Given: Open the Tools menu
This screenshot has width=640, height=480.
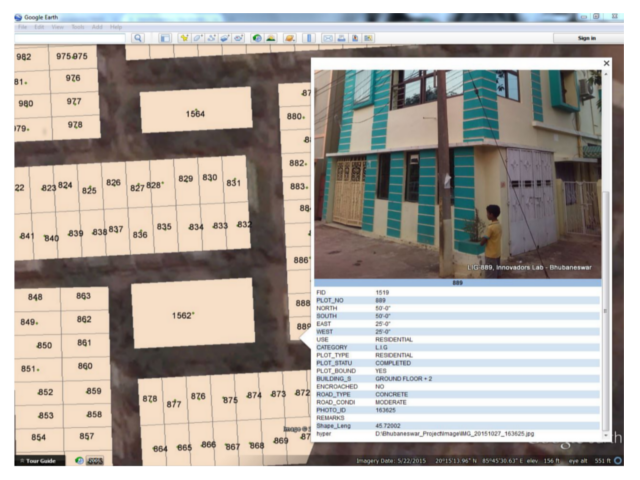Looking at the screenshot, I should coord(78,27).
